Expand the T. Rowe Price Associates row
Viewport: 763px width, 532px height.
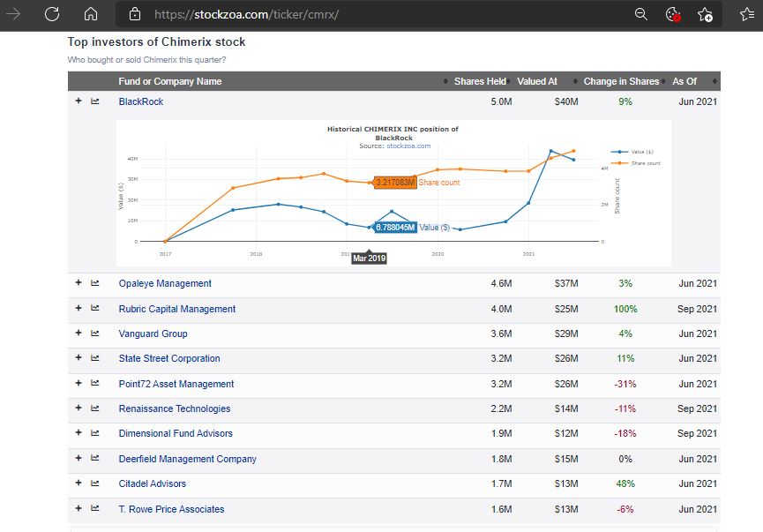(x=79, y=508)
